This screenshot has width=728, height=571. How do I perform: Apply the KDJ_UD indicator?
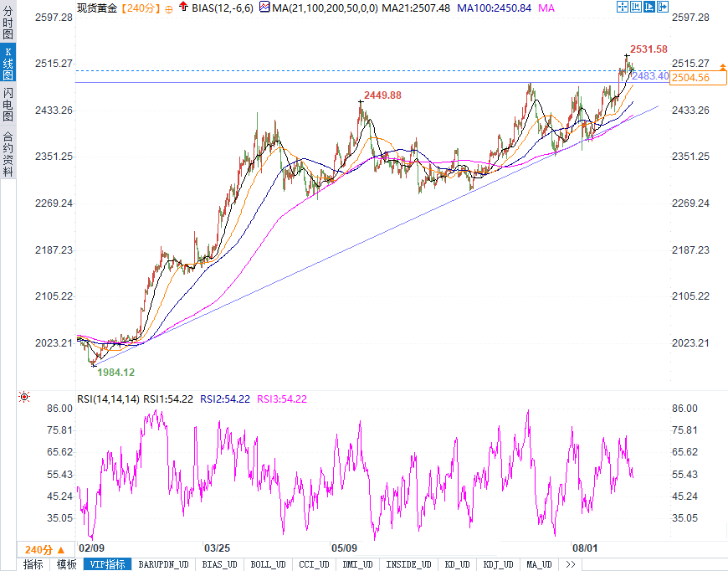click(498, 564)
